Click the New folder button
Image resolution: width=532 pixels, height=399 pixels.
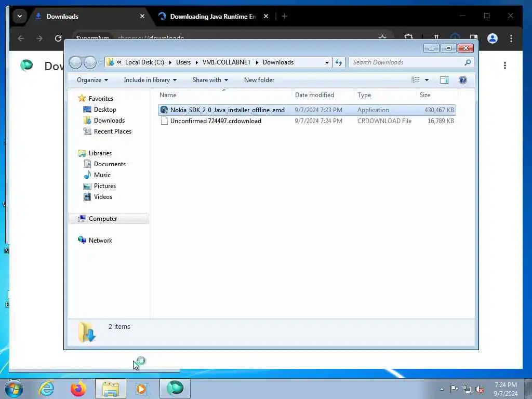point(259,80)
